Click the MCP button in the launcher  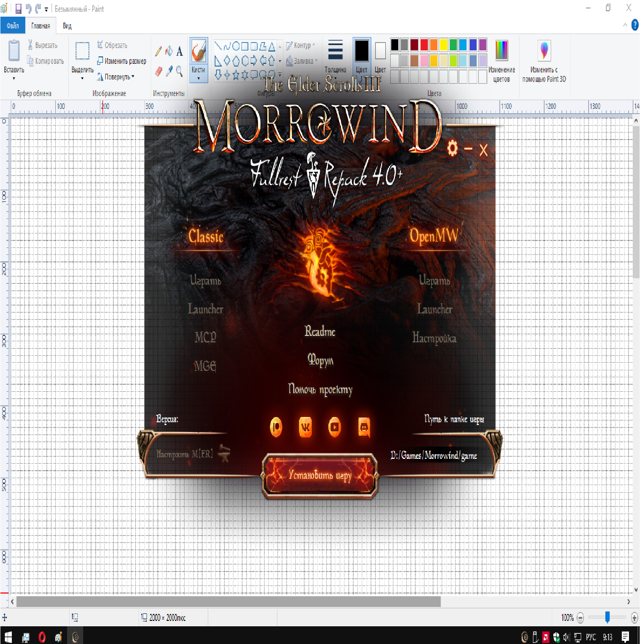tap(206, 338)
